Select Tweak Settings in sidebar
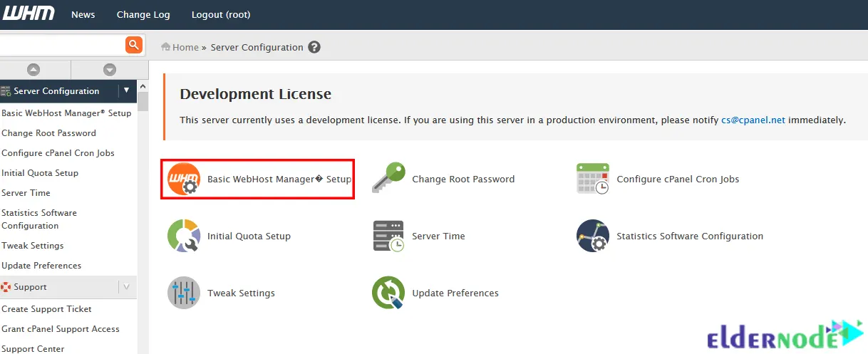This screenshot has height=354, width=868. pyautogui.click(x=33, y=245)
